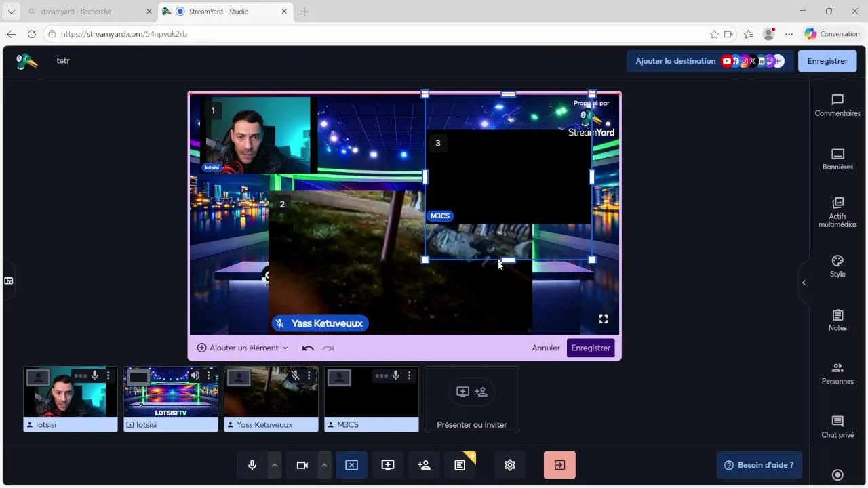Save layout with purple Enregistrer button
This screenshot has height=488, width=868.
(591, 348)
